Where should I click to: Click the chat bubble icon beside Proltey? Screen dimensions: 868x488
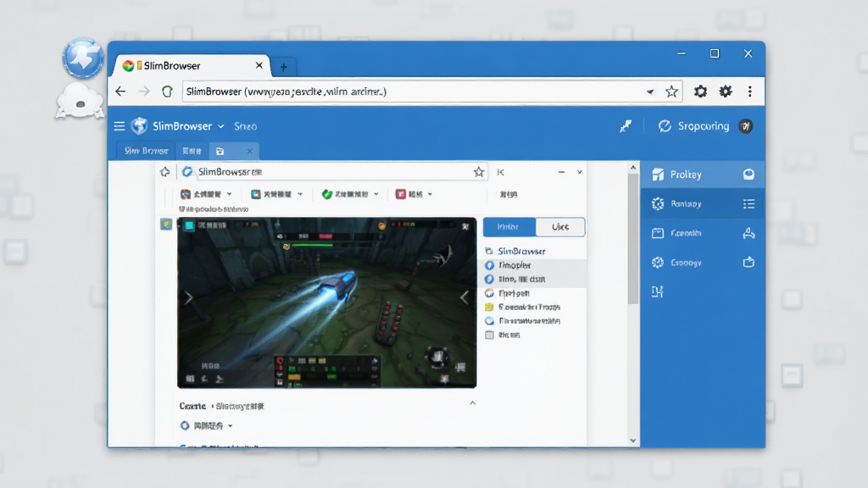tap(748, 175)
